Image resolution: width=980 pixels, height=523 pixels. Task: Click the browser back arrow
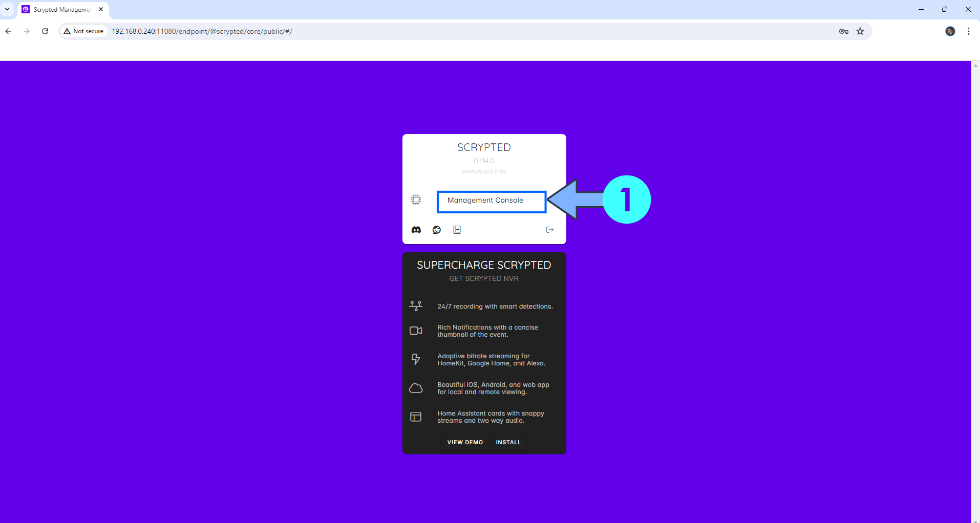pyautogui.click(x=9, y=31)
